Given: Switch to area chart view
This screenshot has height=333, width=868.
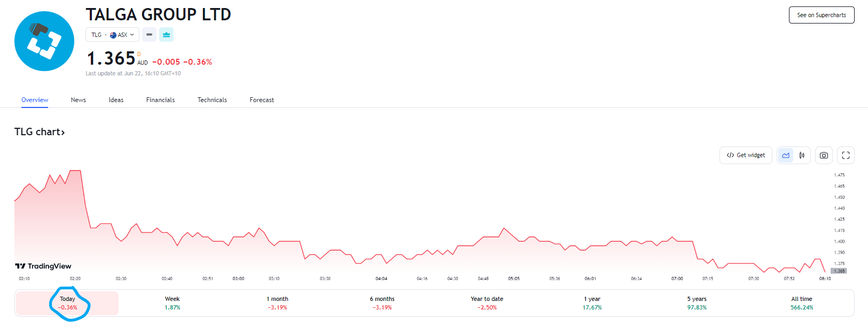Looking at the screenshot, I should click(x=786, y=155).
